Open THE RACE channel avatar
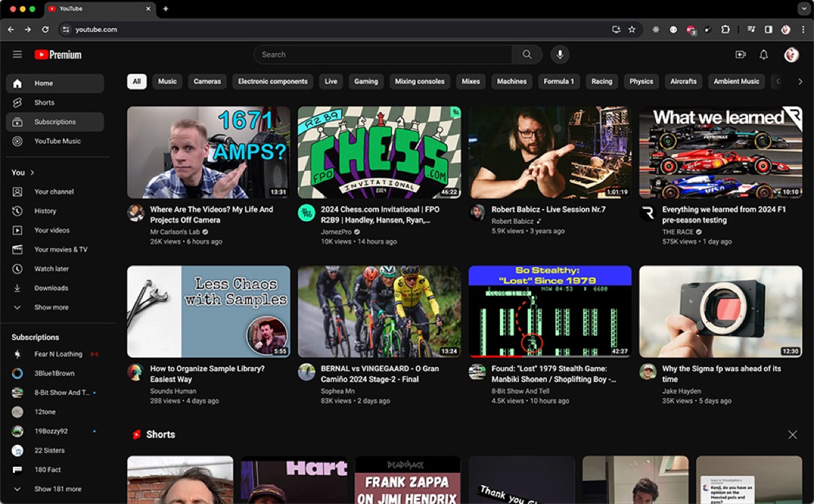 coord(647,212)
